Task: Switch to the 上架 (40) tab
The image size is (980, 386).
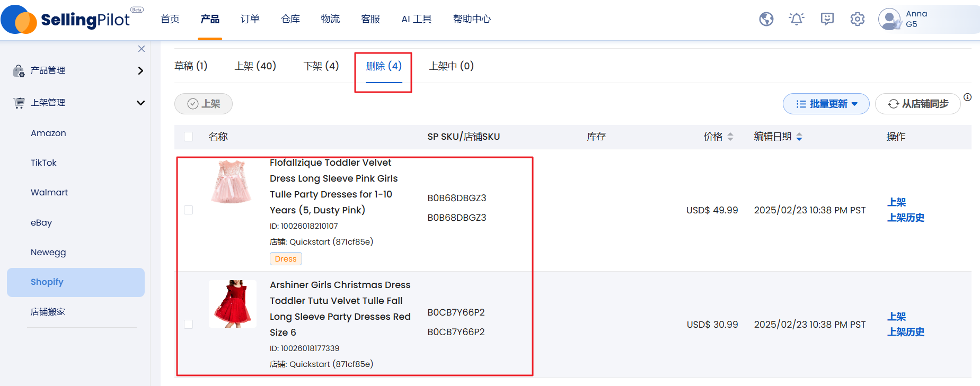Action: click(255, 66)
